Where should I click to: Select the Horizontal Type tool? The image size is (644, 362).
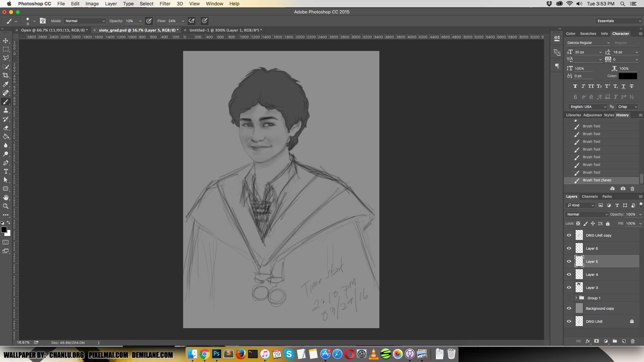(x=6, y=171)
